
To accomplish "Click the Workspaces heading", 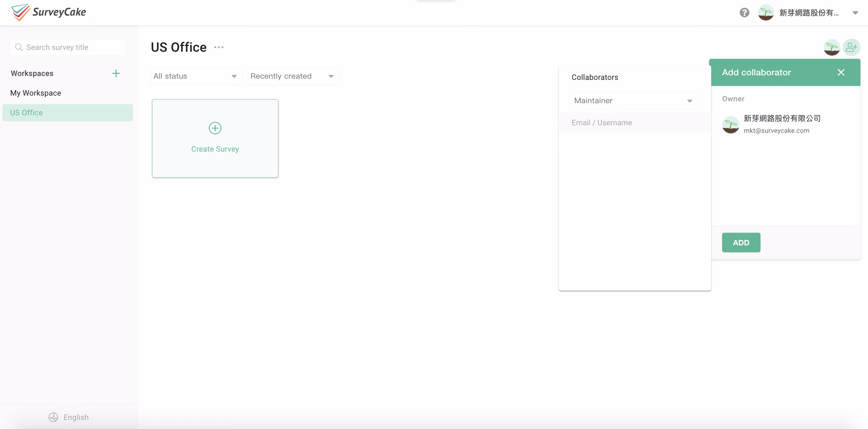I will (x=32, y=73).
